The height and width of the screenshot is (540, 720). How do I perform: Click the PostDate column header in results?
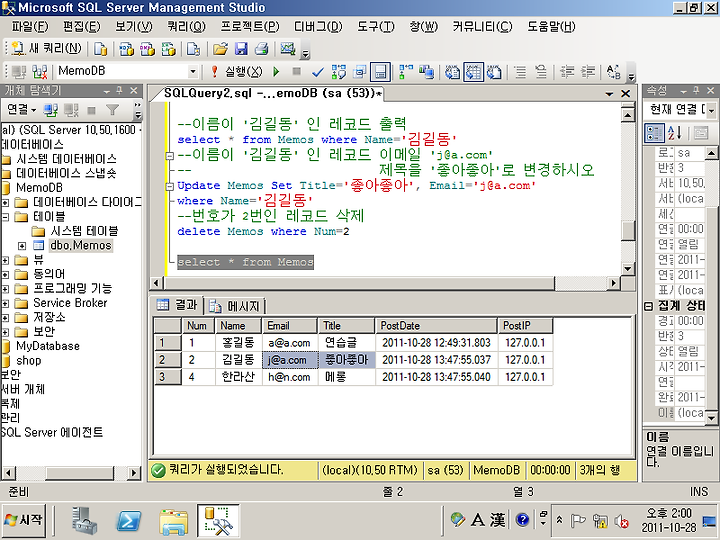436,326
